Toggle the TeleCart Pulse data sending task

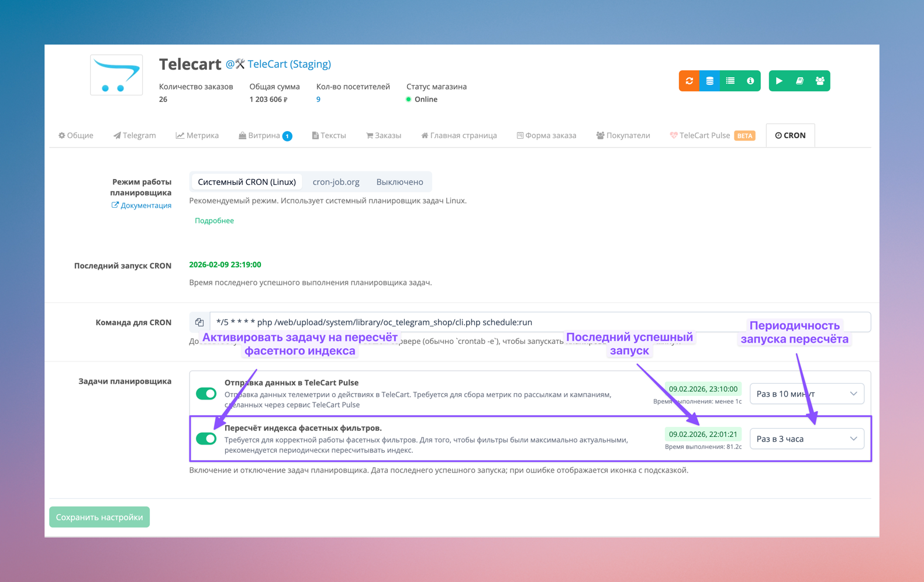point(206,394)
